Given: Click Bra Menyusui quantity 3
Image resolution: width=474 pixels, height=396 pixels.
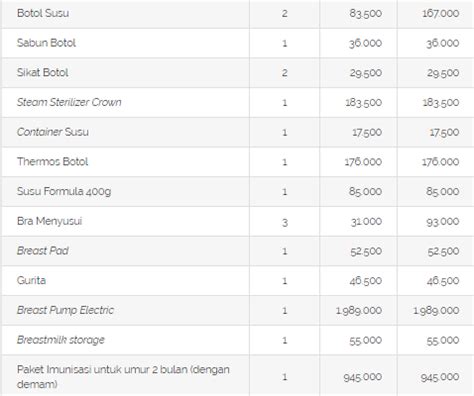Looking at the screenshot, I should [x=285, y=222].
